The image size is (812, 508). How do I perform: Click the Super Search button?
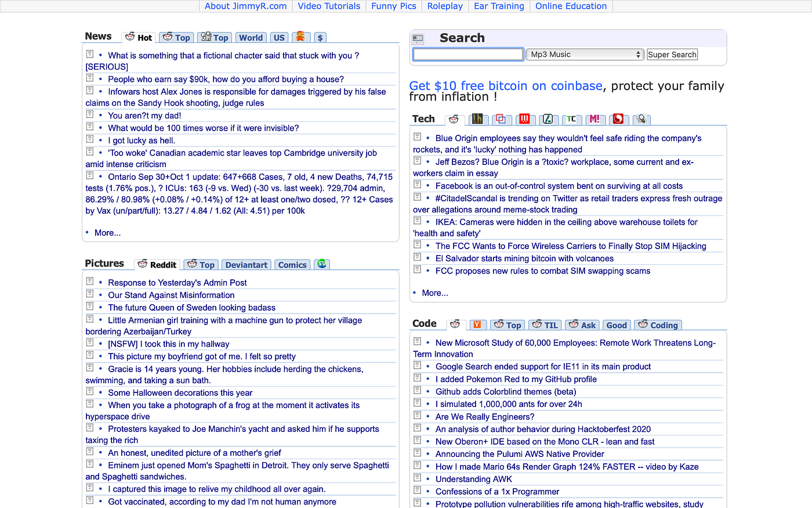[672, 55]
